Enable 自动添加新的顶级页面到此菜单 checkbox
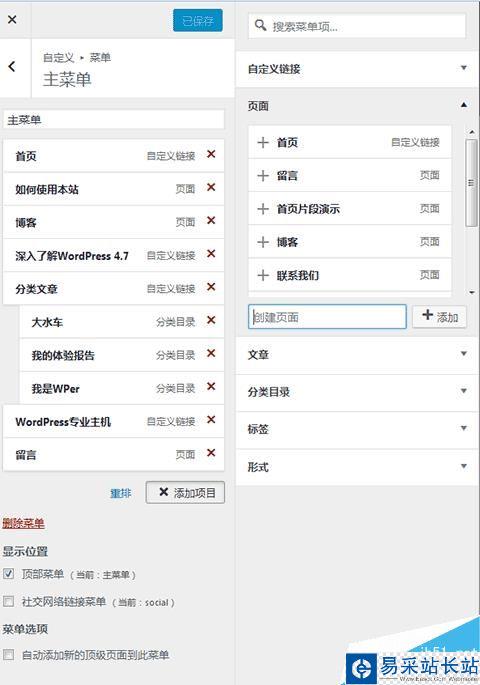This screenshot has height=685, width=480. (x=8, y=654)
